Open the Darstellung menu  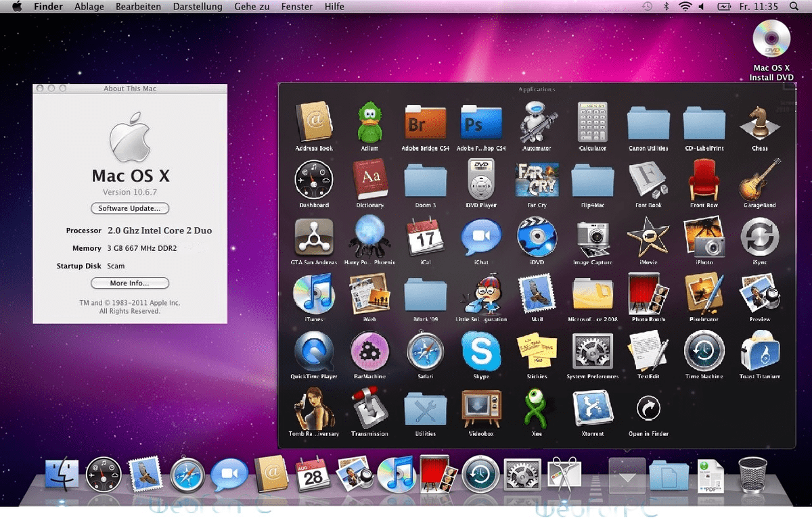pyautogui.click(x=198, y=7)
